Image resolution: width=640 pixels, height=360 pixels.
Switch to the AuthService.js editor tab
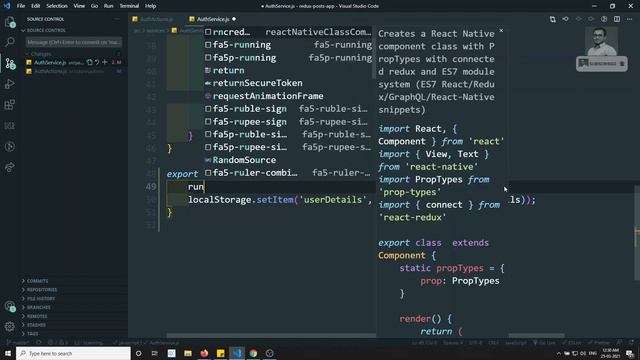(212, 19)
